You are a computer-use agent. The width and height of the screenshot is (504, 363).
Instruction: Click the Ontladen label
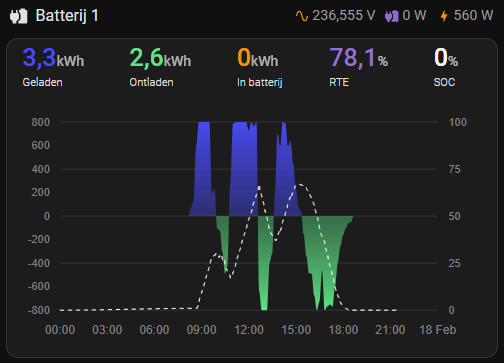[151, 82]
